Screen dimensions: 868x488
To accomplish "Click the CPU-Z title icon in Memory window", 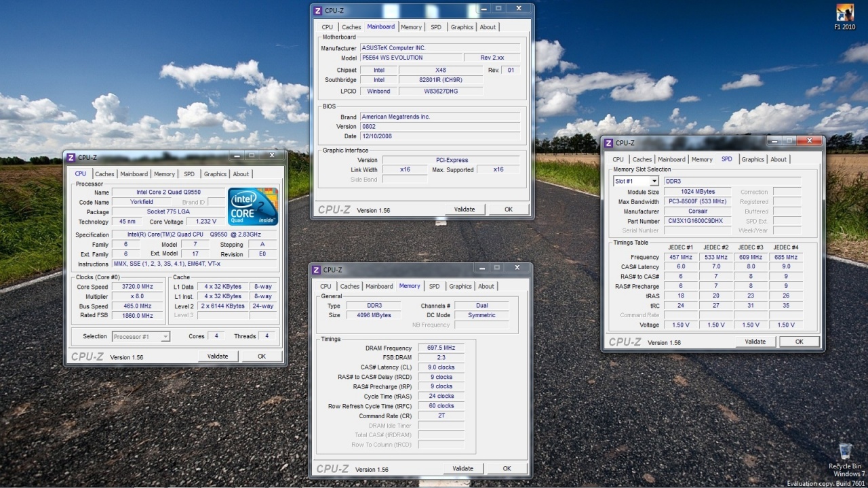I will (316, 270).
